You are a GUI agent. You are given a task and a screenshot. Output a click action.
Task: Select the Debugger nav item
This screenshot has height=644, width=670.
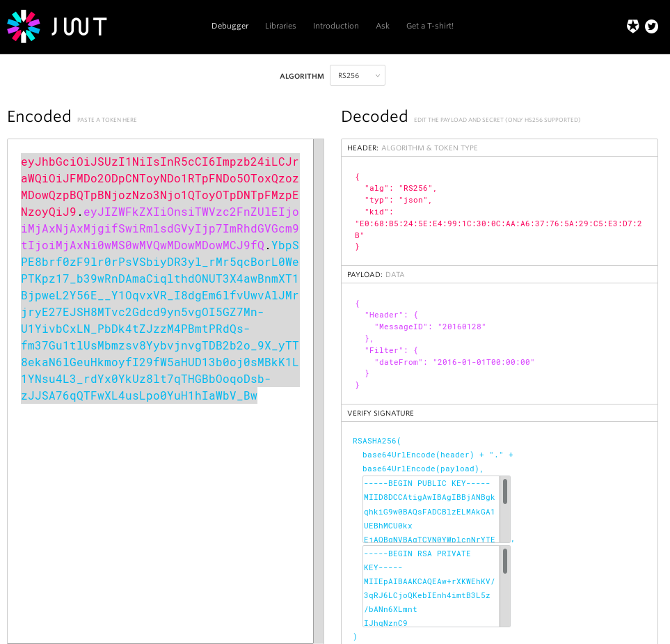(x=230, y=26)
